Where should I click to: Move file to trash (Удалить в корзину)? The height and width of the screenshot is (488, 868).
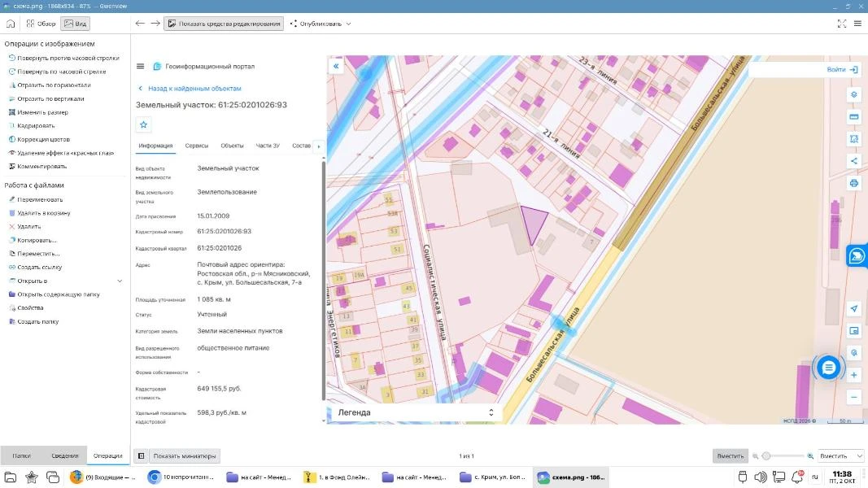[x=40, y=213]
